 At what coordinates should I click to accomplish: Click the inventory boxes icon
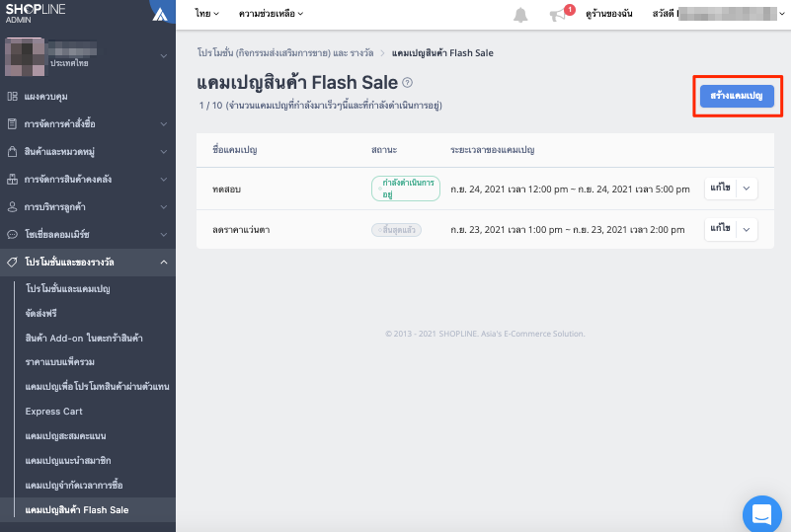(x=12, y=179)
